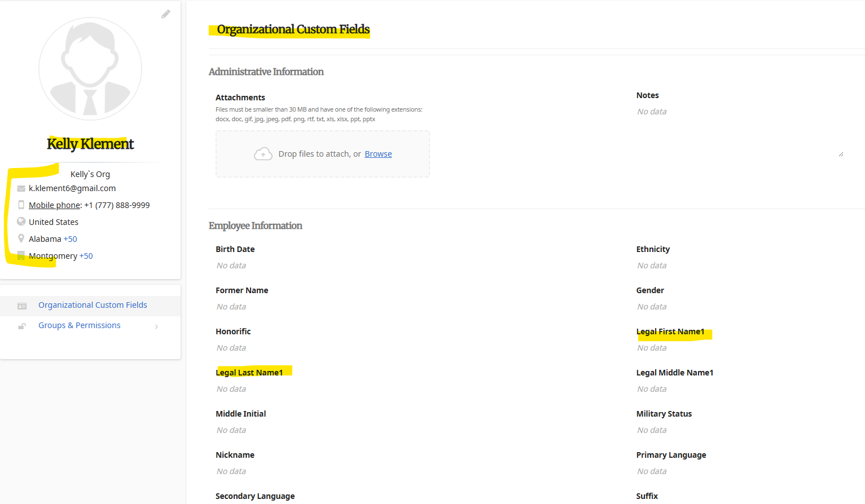865x504 pixels.
Task: Click the Groups & Permissions lock icon
Action: (x=22, y=326)
